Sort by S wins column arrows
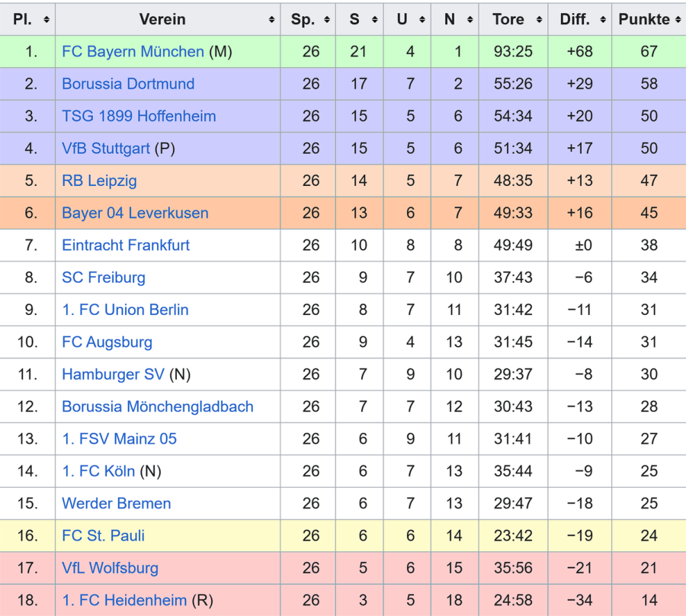 374,20
